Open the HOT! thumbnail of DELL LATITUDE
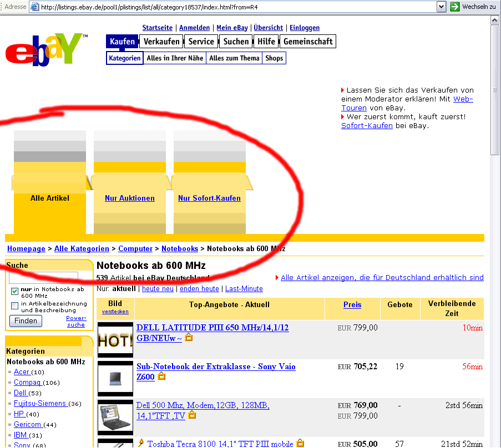The width and height of the screenshot is (501, 448). pyautogui.click(x=115, y=340)
